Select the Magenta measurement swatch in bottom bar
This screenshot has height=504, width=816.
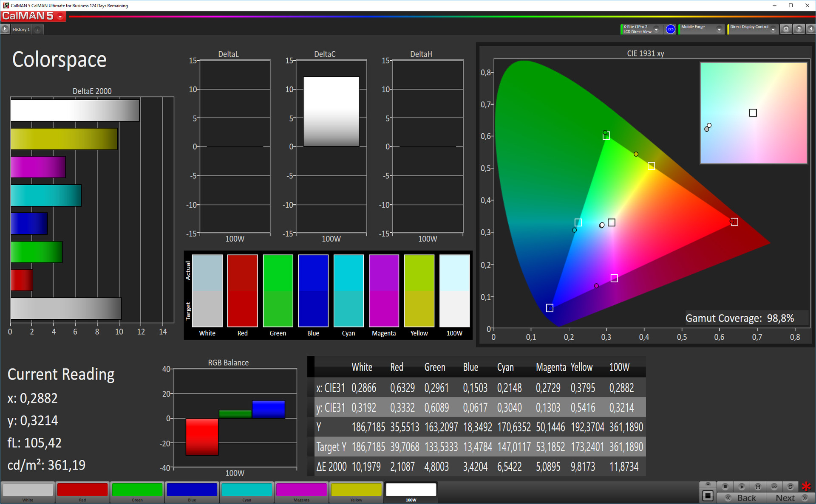(x=302, y=492)
